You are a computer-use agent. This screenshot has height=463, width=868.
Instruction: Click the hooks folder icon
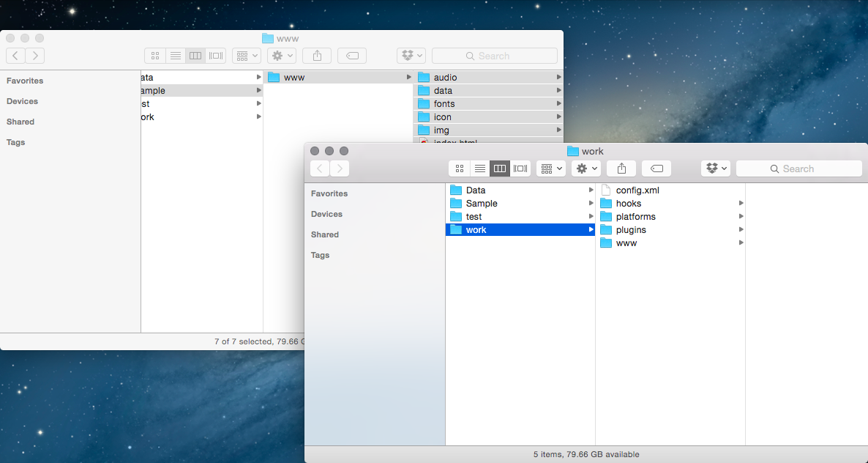[606, 203]
